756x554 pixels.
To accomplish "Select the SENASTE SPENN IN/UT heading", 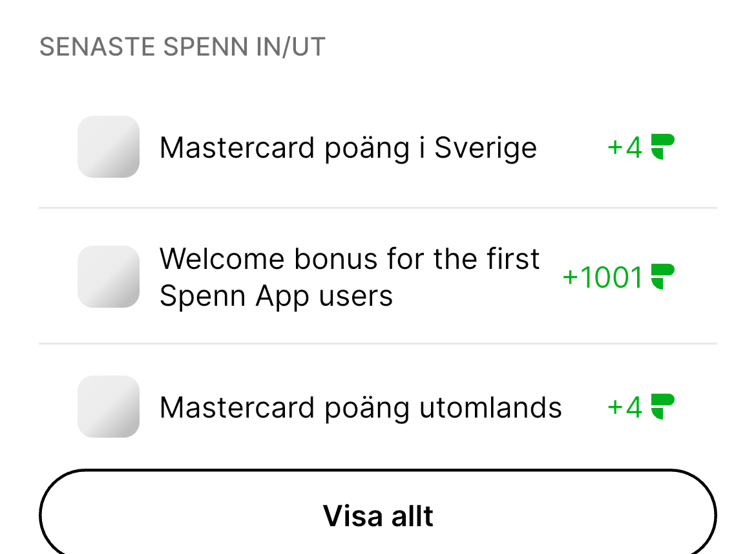I will (x=182, y=47).
